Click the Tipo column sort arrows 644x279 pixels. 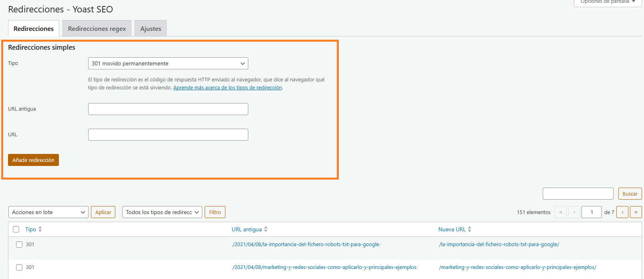[40, 229]
